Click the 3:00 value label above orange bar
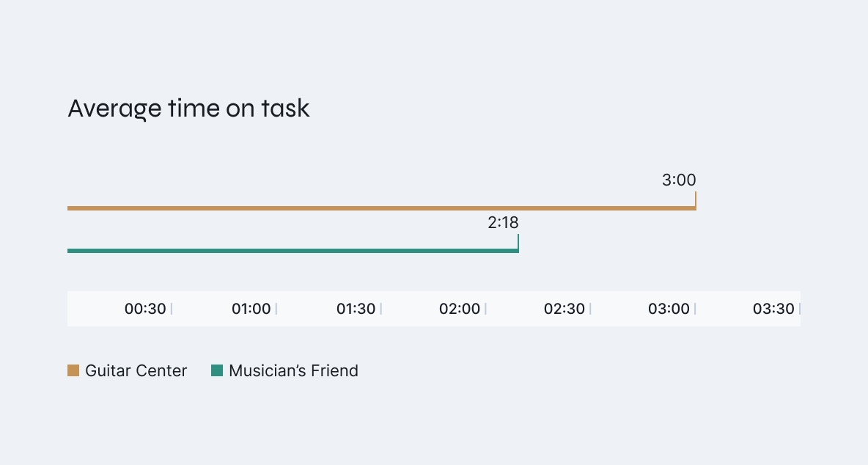The height and width of the screenshot is (465, 868). (x=679, y=180)
